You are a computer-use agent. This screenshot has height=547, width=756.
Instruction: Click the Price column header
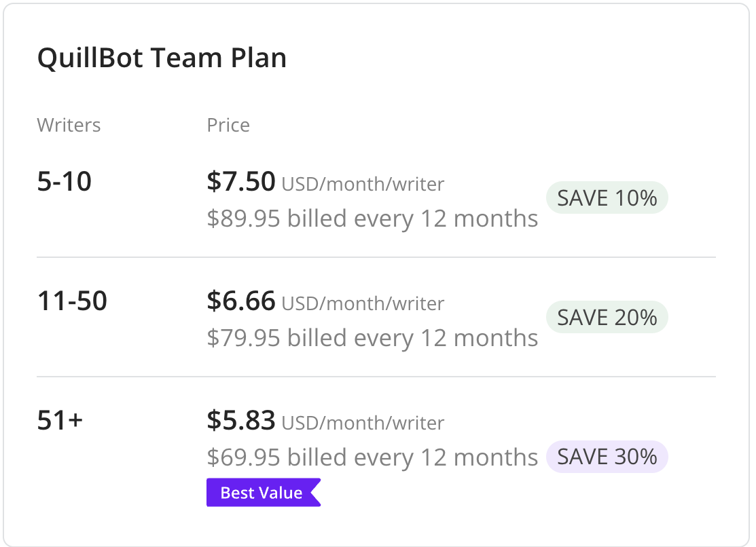tap(228, 126)
